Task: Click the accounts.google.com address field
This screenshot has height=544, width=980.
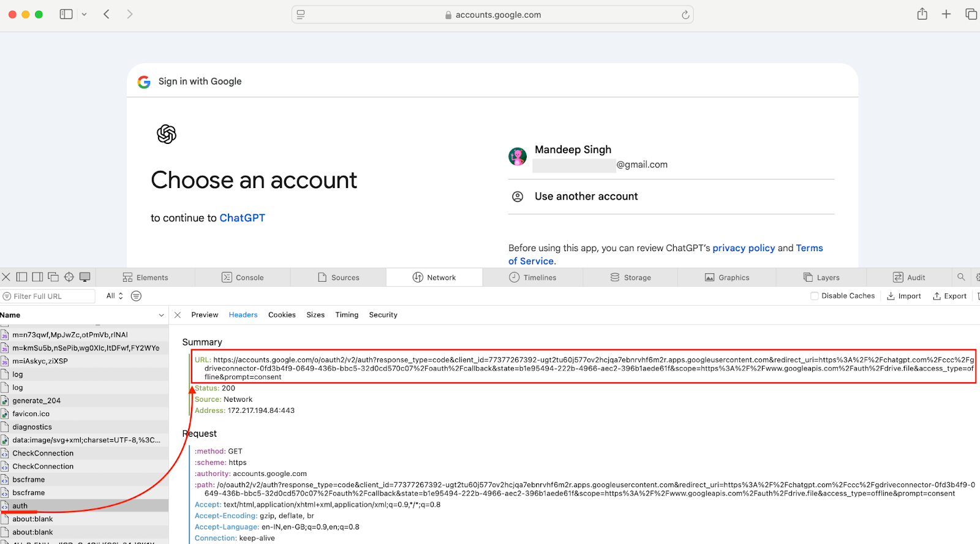Action: [x=492, y=15]
